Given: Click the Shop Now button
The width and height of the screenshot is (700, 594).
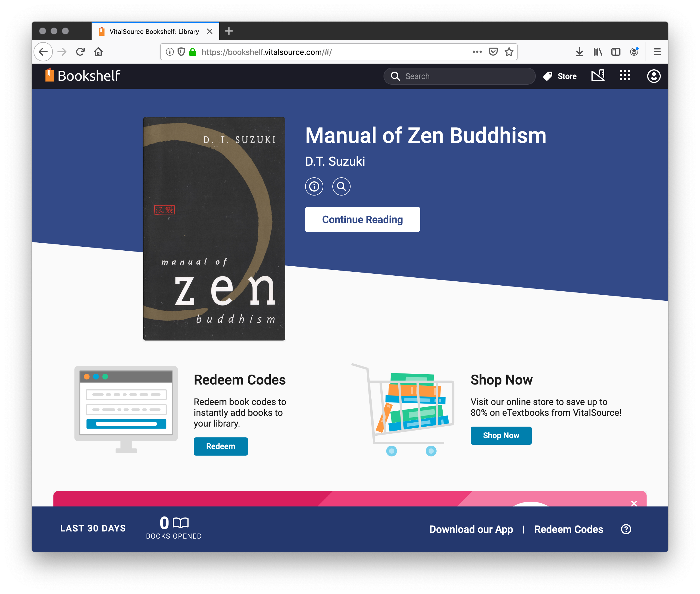Looking at the screenshot, I should pyautogui.click(x=501, y=435).
